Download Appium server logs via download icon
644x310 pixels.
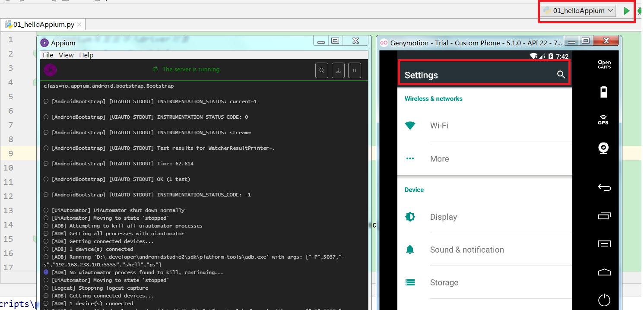(338, 70)
